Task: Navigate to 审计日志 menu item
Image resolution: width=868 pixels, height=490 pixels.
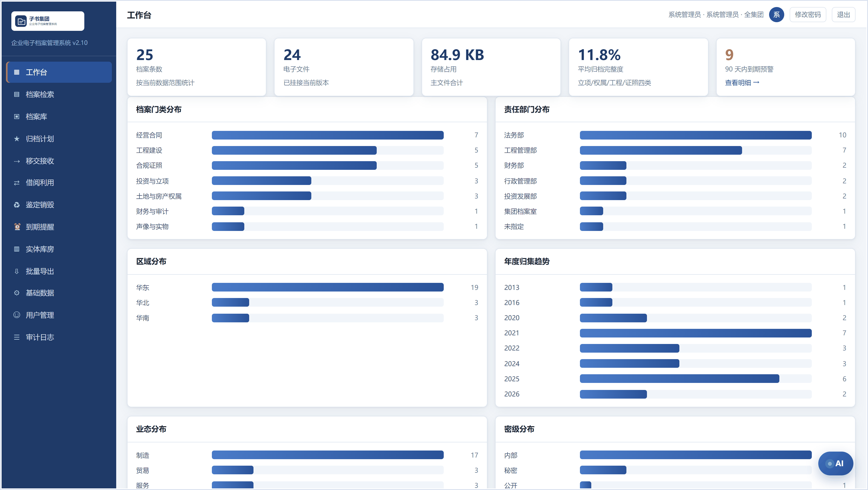Action: 59,337
